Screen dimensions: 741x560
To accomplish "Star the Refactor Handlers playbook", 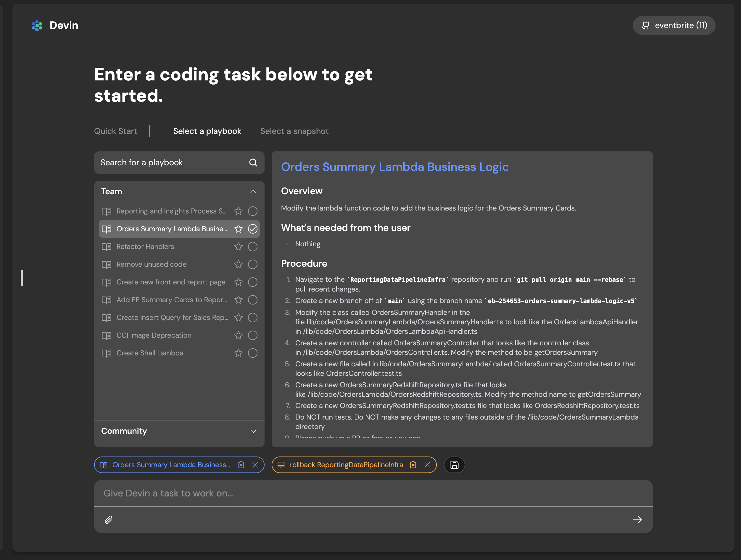I will coord(238,247).
